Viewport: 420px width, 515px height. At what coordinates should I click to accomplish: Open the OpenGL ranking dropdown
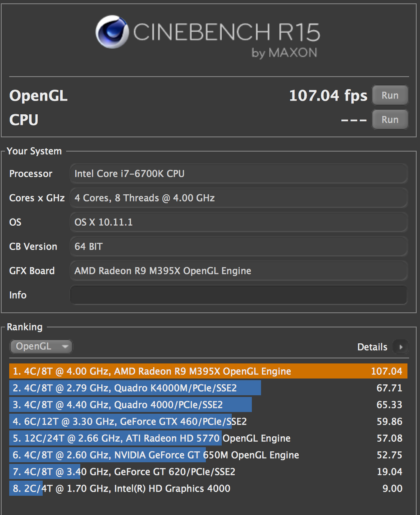pyautogui.click(x=41, y=346)
